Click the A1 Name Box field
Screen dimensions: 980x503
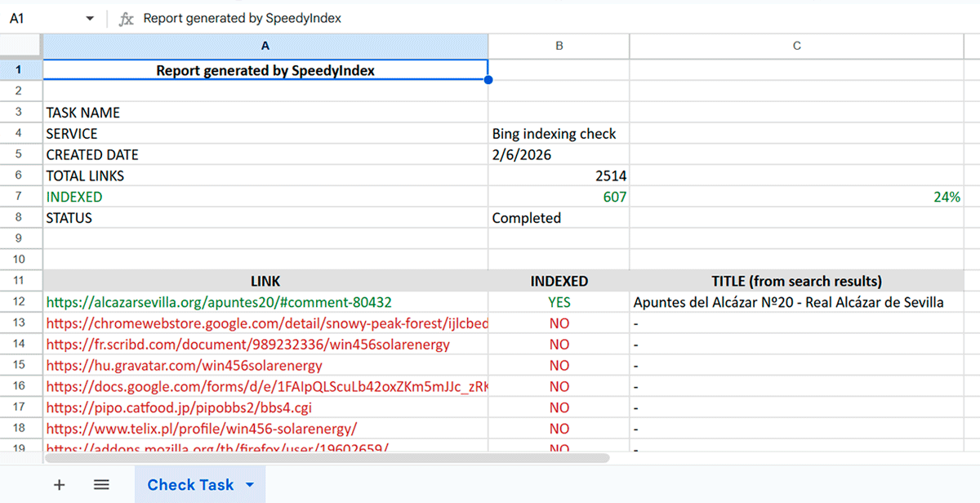[x=41, y=19]
